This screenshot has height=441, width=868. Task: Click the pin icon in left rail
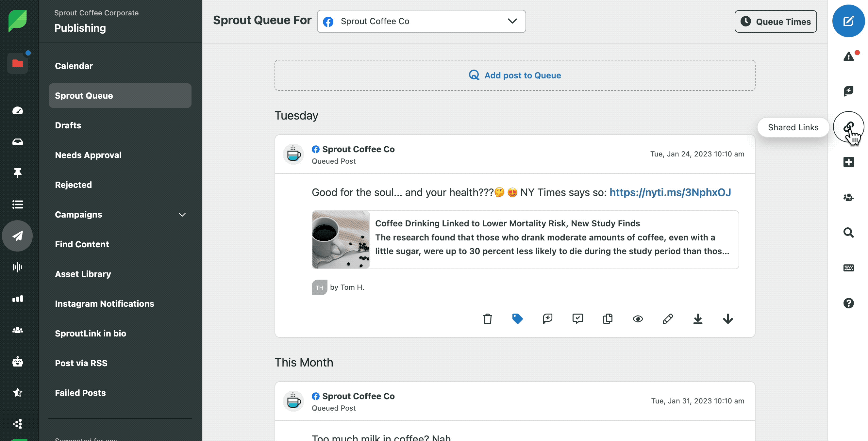coord(18,173)
